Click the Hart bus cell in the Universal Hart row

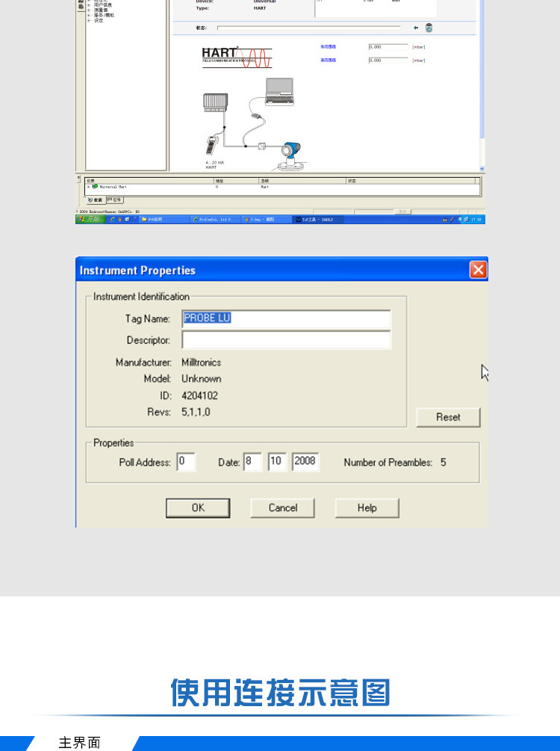pyautogui.click(x=265, y=187)
